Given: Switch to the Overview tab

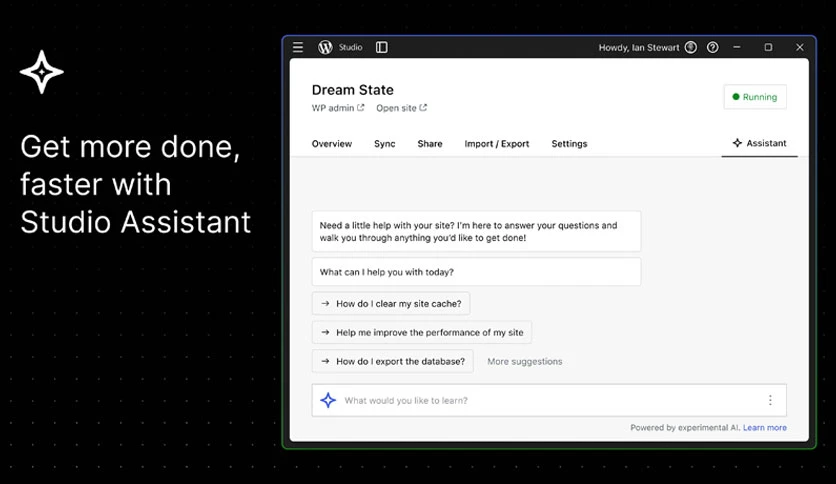Looking at the screenshot, I should pyautogui.click(x=332, y=144).
